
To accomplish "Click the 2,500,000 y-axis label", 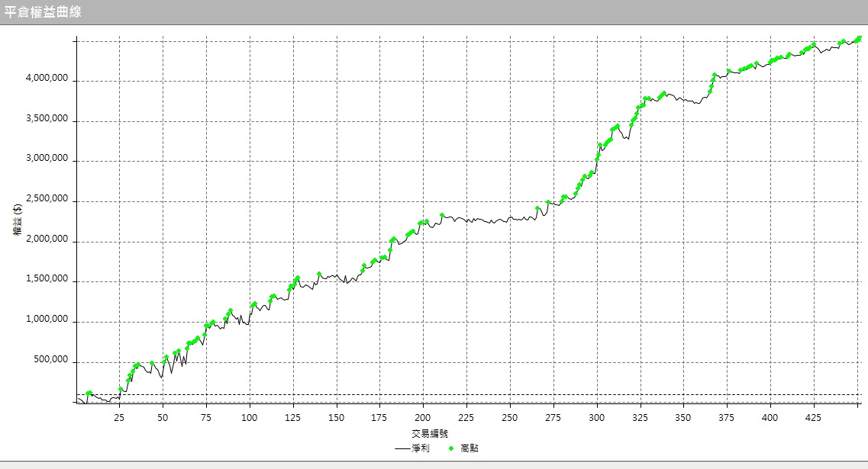I will click(x=47, y=198).
